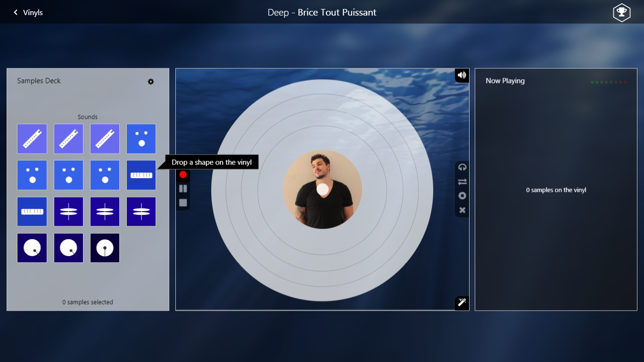Select the middle voice sample in second row

point(68,175)
